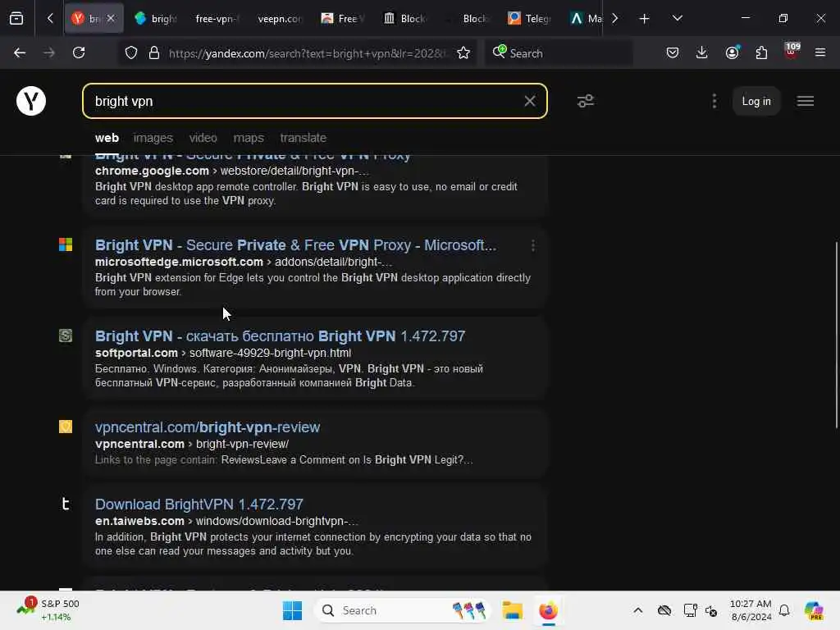The height and width of the screenshot is (630, 840).
Task: Switch to the second bright tab with blue icon
Action: click(155, 19)
